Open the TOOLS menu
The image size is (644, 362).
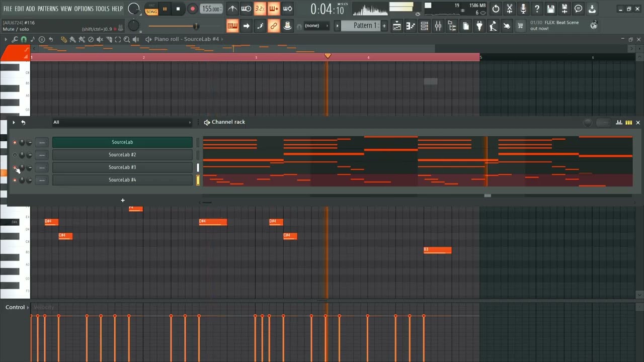102,9
